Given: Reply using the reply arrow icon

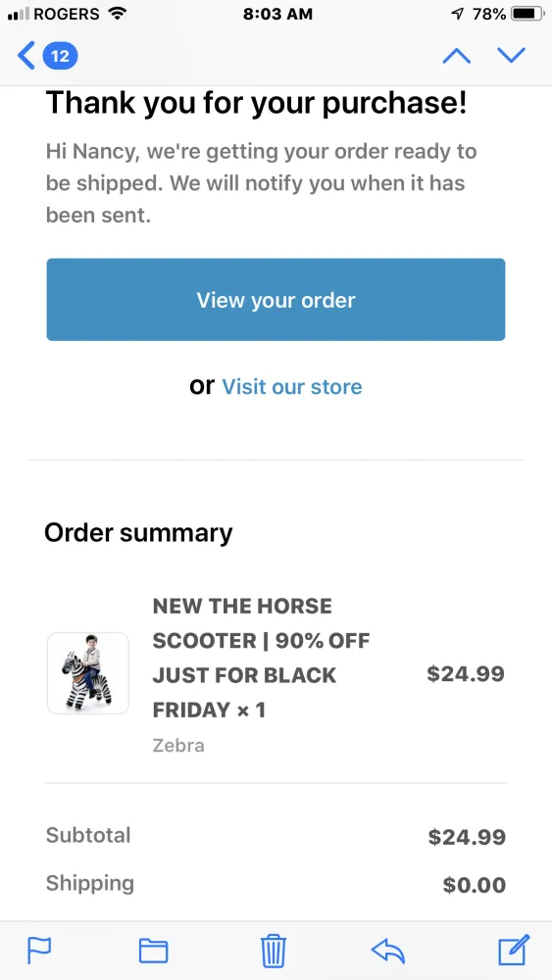Looking at the screenshot, I should pos(388,952).
